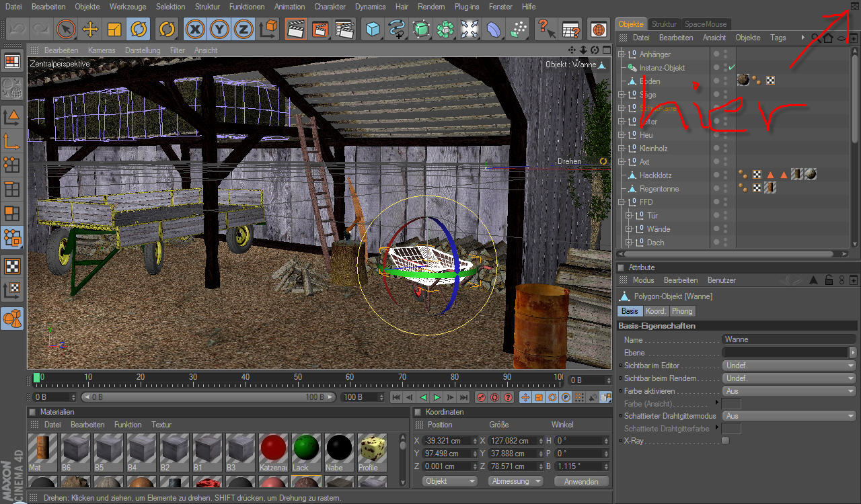861x504 pixels.
Task: Toggle the Y axis lock
Action: (x=219, y=30)
